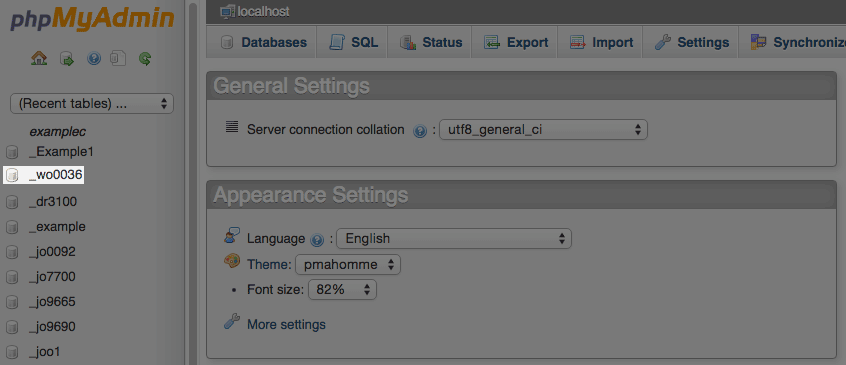This screenshot has height=365, width=846.
Task: Click database icon for _example
Action: 12,228
